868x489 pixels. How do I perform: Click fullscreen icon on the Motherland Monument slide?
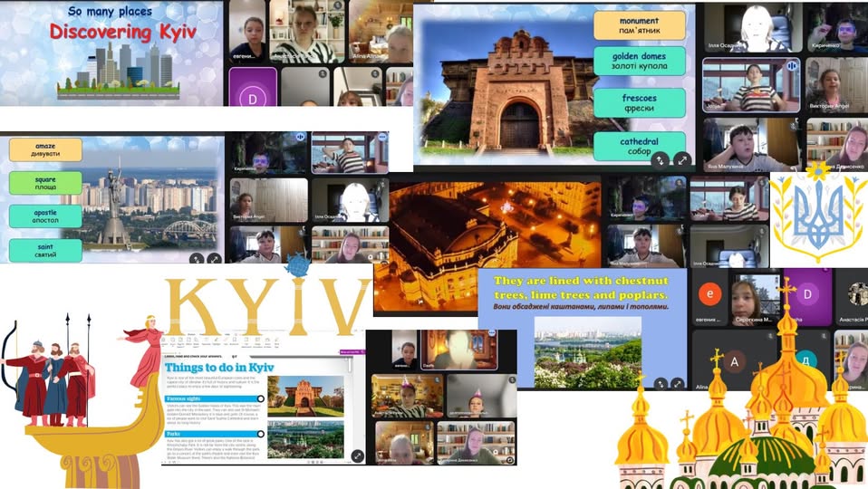click(x=214, y=258)
